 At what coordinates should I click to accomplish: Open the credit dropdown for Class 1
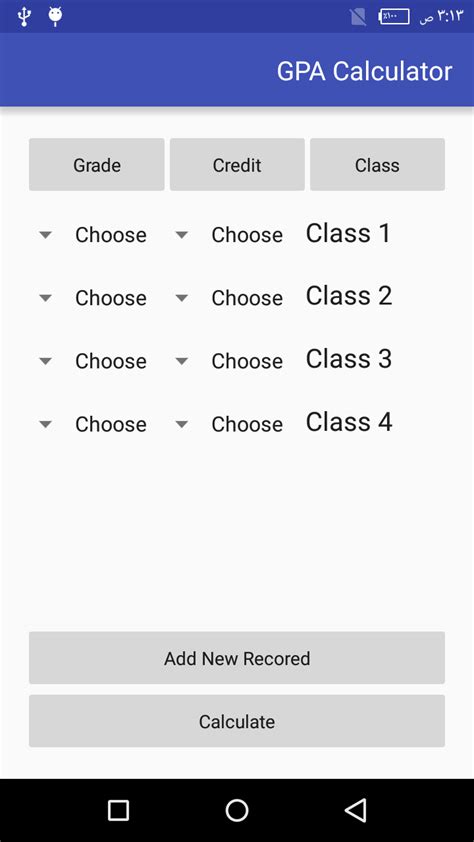tap(230, 235)
